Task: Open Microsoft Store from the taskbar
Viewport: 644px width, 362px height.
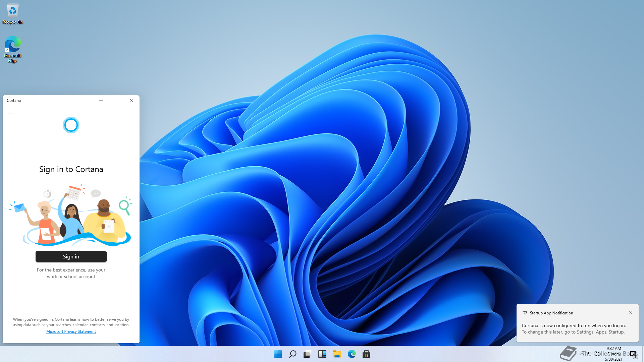Action: coord(367,354)
